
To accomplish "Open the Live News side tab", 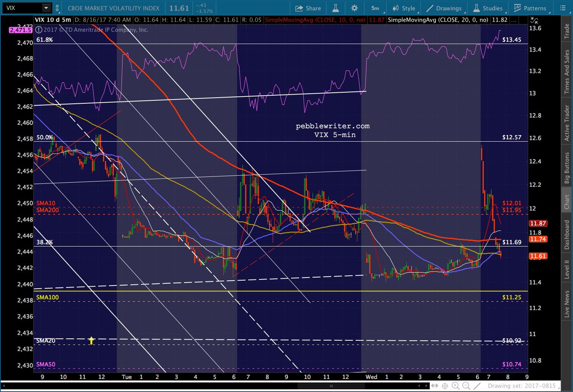I will 566,304.
